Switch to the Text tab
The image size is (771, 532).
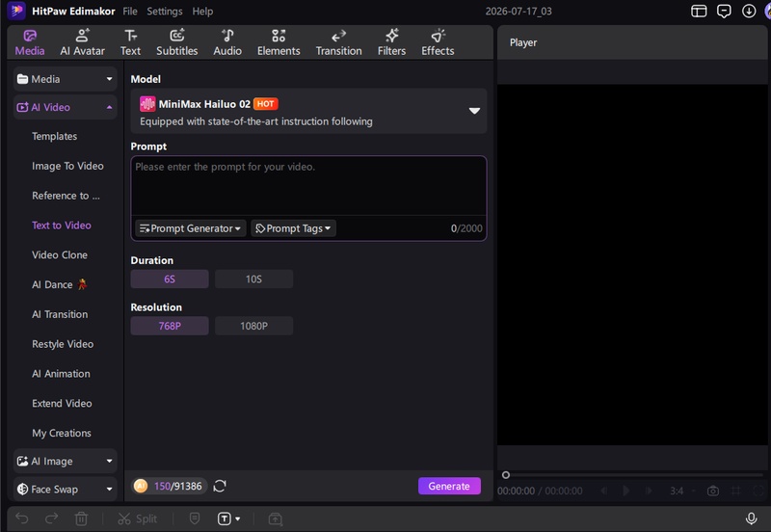click(x=130, y=42)
